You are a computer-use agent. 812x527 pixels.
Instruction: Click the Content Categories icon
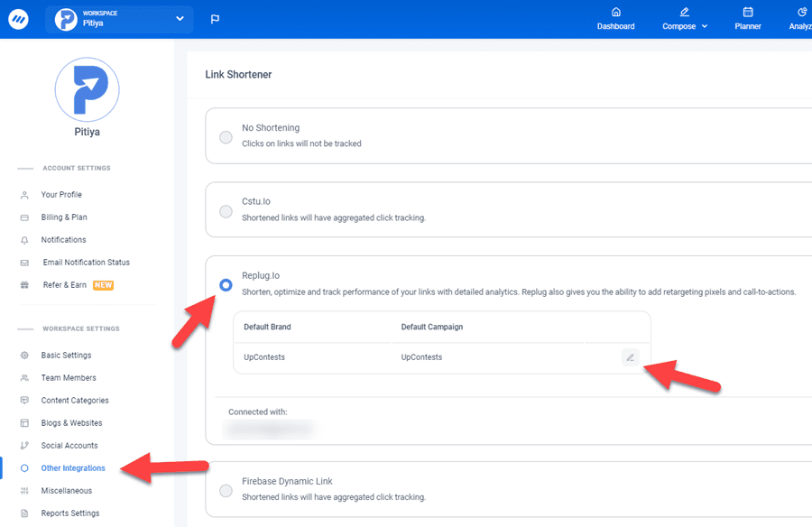(x=24, y=401)
